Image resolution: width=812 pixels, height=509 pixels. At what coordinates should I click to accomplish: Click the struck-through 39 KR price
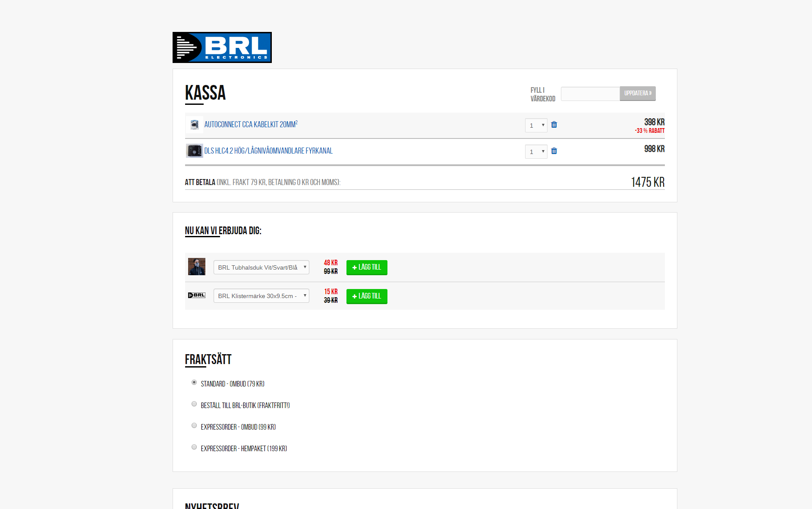click(x=331, y=300)
